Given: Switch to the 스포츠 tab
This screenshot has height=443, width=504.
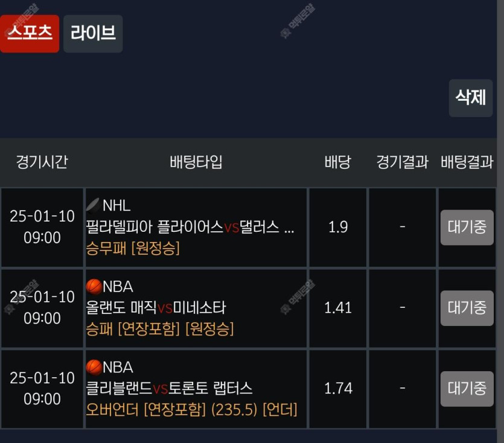Looking at the screenshot, I should pyautogui.click(x=30, y=33).
